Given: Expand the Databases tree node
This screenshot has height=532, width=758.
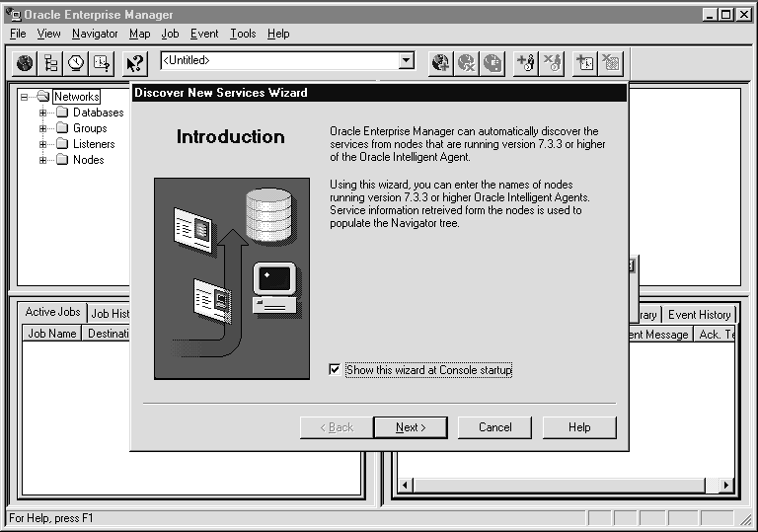Looking at the screenshot, I should tap(43, 113).
